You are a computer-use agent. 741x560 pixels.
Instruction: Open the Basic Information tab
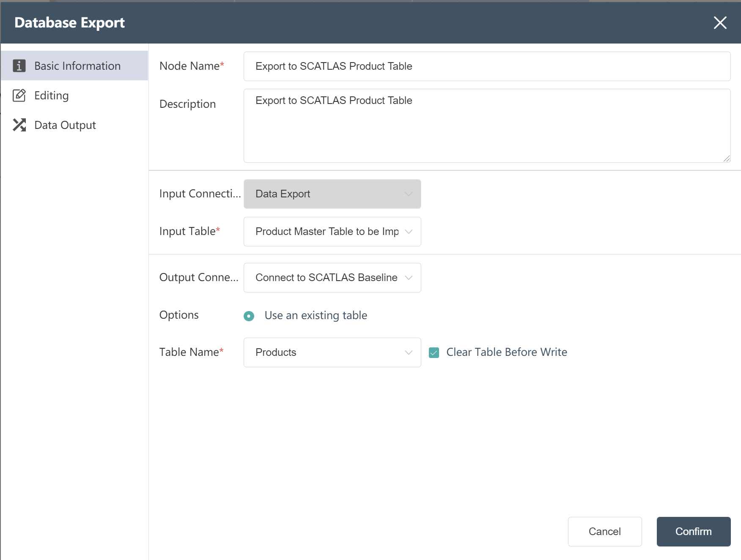click(x=74, y=66)
